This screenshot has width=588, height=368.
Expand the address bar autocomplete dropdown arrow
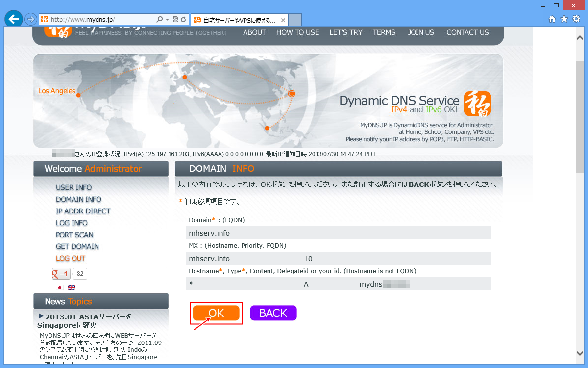click(x=168, y=20)
